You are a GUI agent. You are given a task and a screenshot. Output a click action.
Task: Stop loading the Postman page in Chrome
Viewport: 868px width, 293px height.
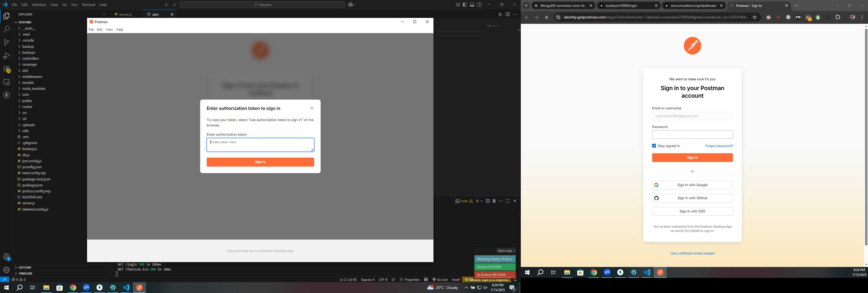point(547,18)
